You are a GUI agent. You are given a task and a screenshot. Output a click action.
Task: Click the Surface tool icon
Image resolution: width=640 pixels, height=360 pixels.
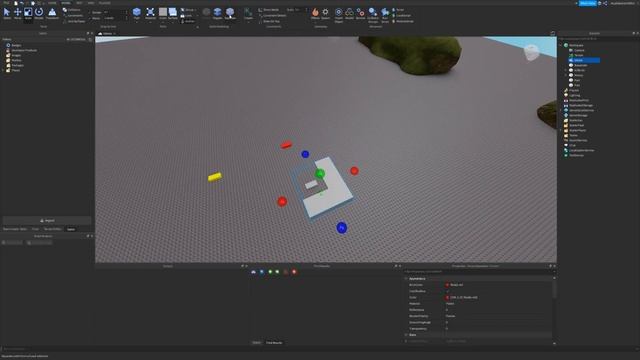coord(173,13)
